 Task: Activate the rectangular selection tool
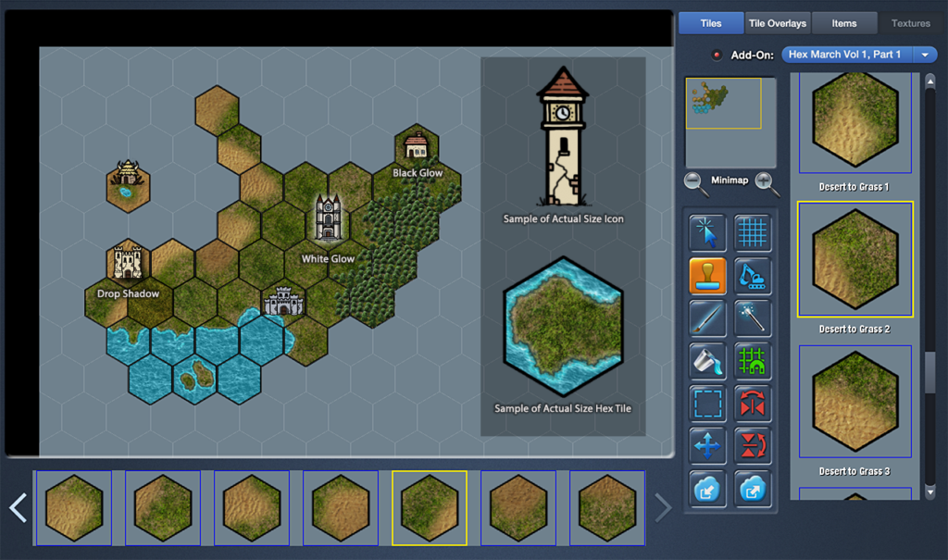[707, 404]
